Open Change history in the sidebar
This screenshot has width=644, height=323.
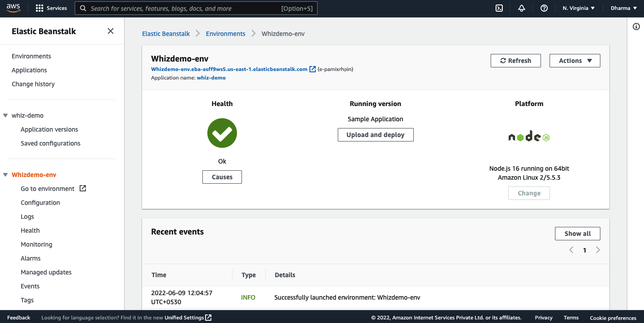click(x=33, y=84)
